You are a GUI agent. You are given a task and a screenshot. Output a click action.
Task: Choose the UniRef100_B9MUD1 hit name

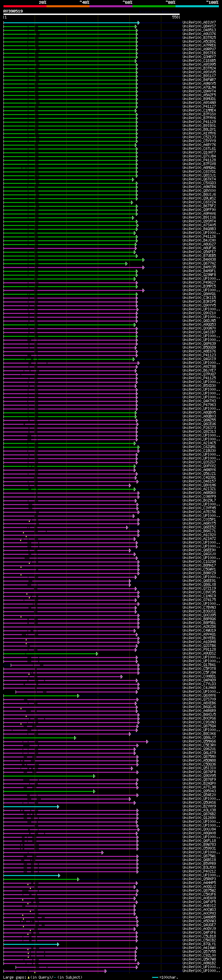pyautogui.click(x=199, y=99)
